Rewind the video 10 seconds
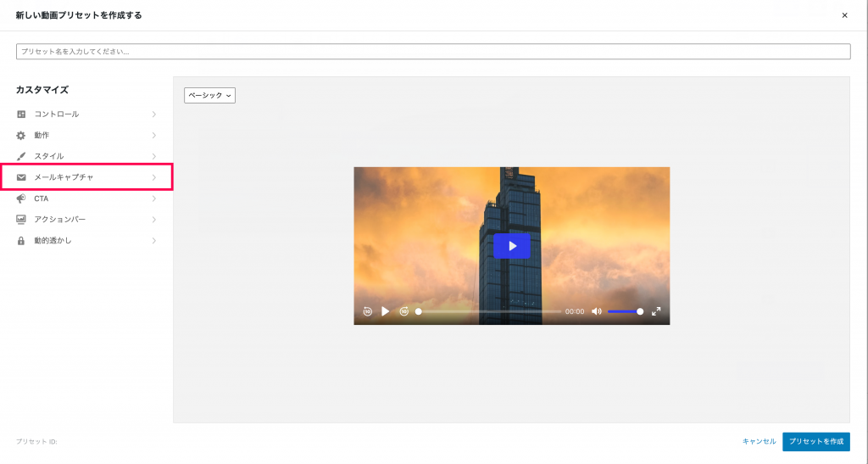The height and width of the screenshot is (464, 868). tap(368, 311)
